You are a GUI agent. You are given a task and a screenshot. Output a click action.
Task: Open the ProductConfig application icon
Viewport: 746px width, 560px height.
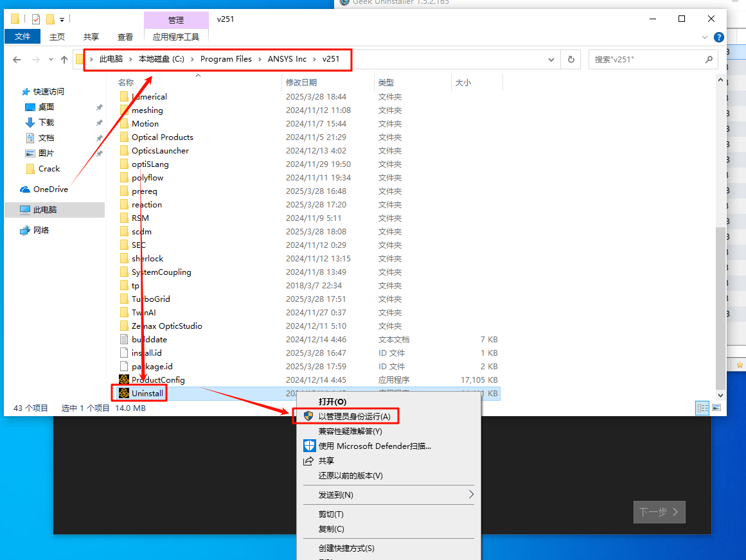click(x=124, y=380)
